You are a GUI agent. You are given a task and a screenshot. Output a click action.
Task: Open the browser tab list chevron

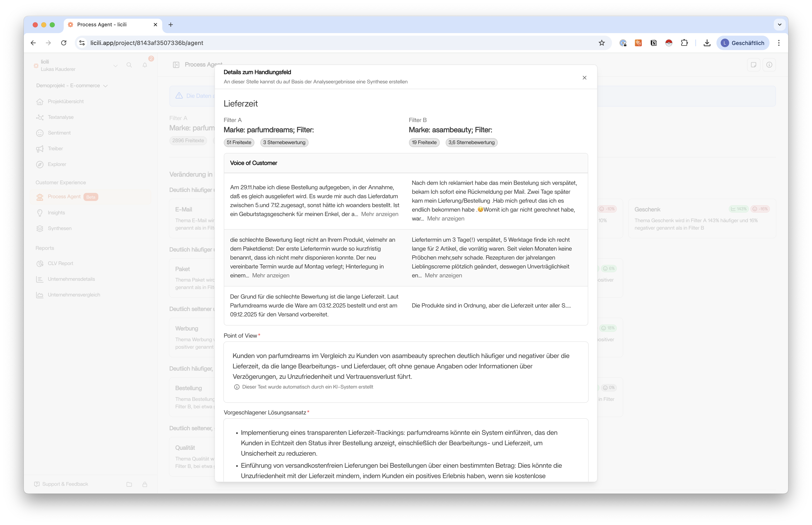(x=779, y=25)
